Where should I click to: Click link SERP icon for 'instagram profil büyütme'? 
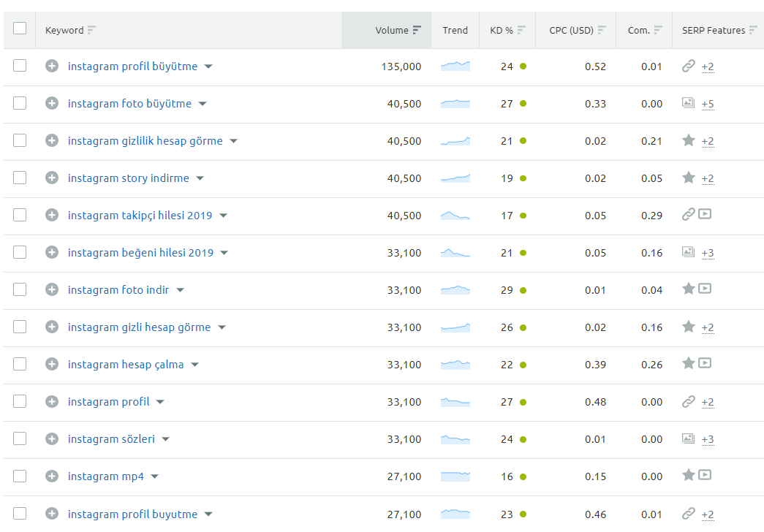(x=688, y=66)
